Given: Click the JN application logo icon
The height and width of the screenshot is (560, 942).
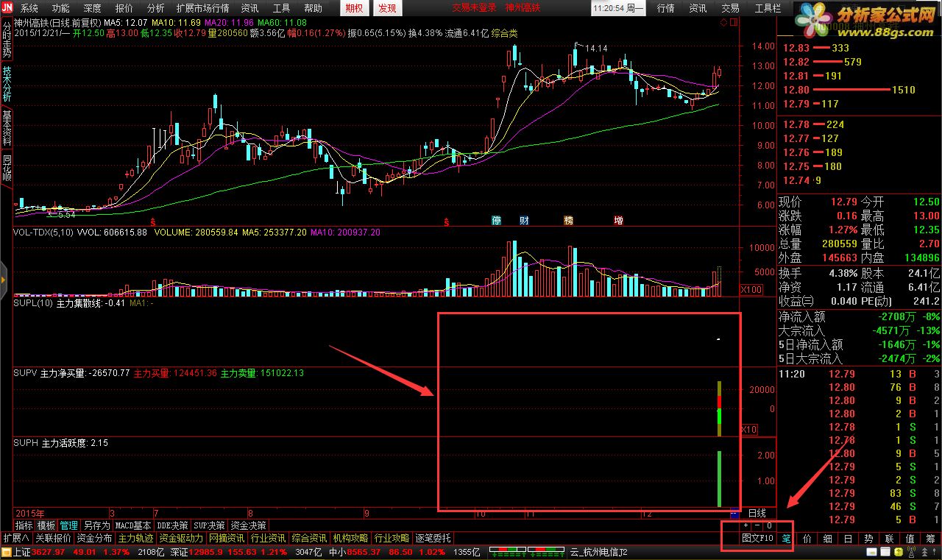Looking at the screenshot, I should tap(7, 8).
